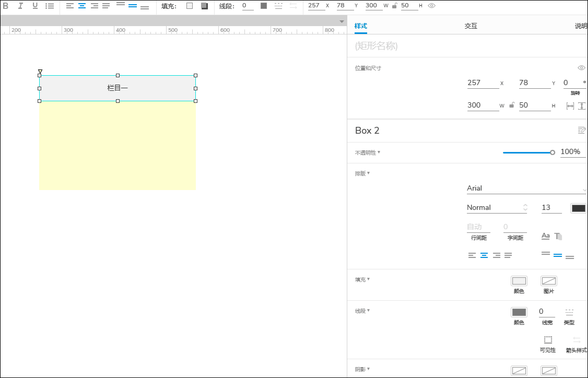Viewport: 588px width, 378px height.
Task: Open toolbar fill image option
Action: coord(204,6)
